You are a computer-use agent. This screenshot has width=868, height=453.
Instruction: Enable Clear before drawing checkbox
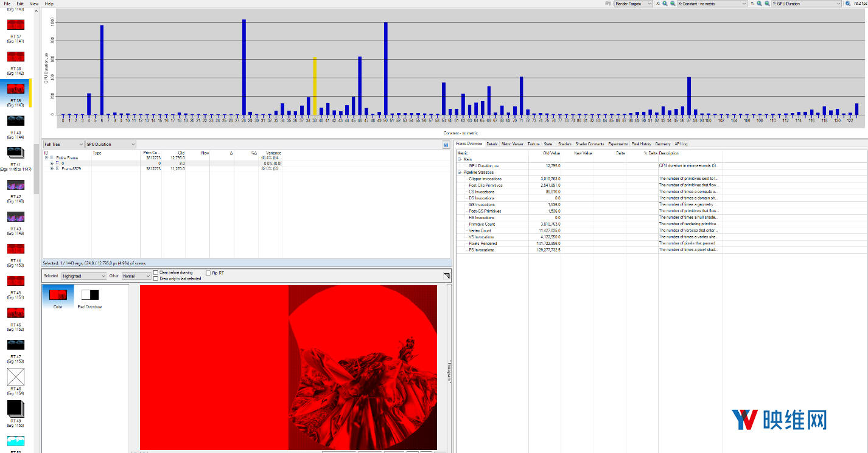[x=156, y=272]
